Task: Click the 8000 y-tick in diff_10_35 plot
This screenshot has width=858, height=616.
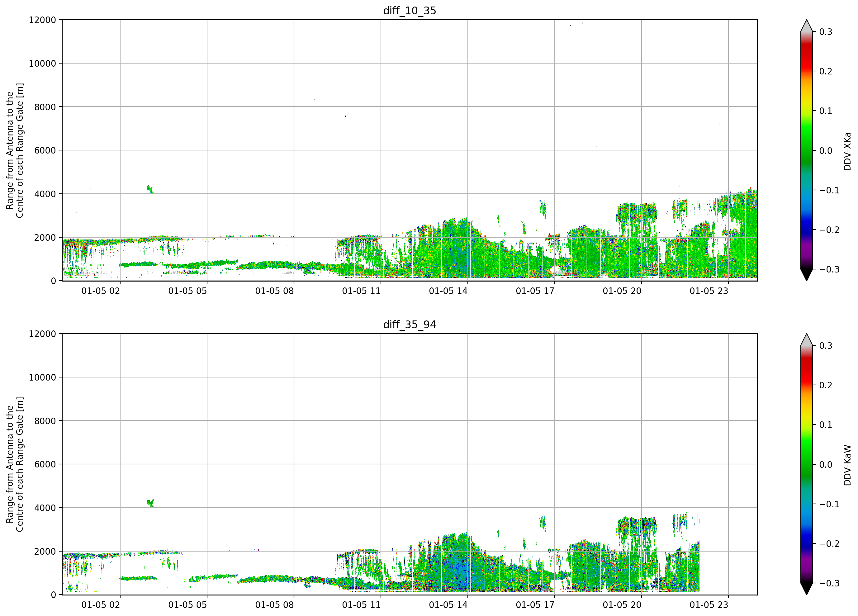Action: pyautogui.click(x=45, y=107)
